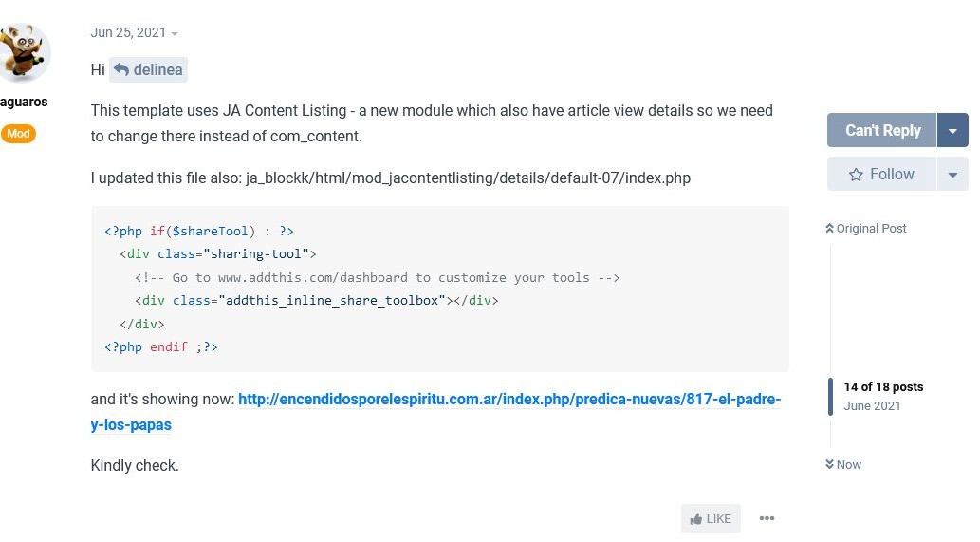Expand the Follow options dropdown arrow

coord(952,175)
